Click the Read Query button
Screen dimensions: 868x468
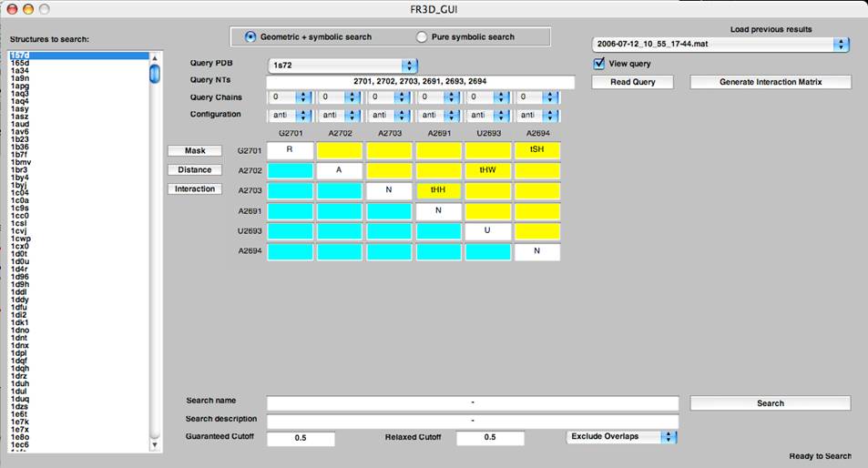pos(632,82)
